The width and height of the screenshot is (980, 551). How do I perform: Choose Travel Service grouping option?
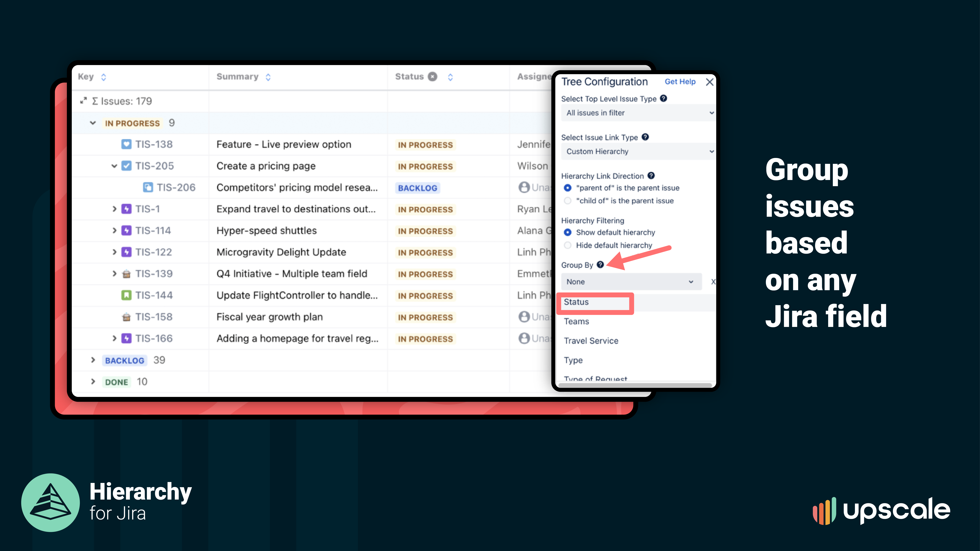click(x=591, y=341)
